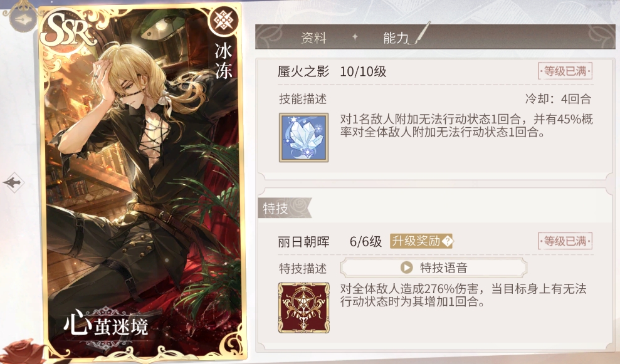Screen dimensions: 620x364
Task: Select the 蜃火之影 skill name
Action: (x=303, y=71)
